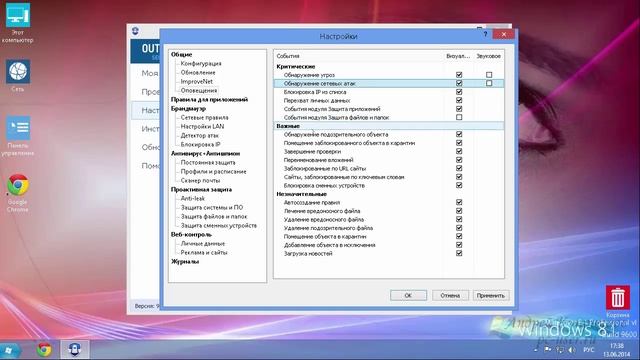640x360 pixels.
Task: Open Защита сменных устройств page
Action: point(219,225)
